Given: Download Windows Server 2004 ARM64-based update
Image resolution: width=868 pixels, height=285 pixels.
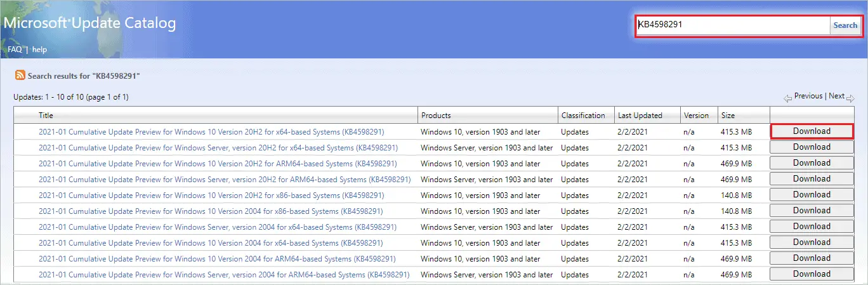Looking at the screenshot, I should [x=812, y=274].
